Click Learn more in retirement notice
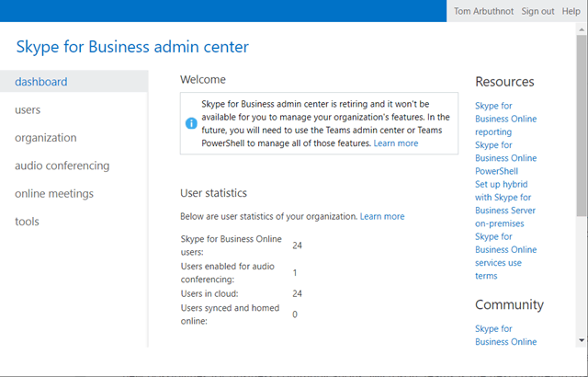This screenshot has height=377, width=588. pos(396,143)
